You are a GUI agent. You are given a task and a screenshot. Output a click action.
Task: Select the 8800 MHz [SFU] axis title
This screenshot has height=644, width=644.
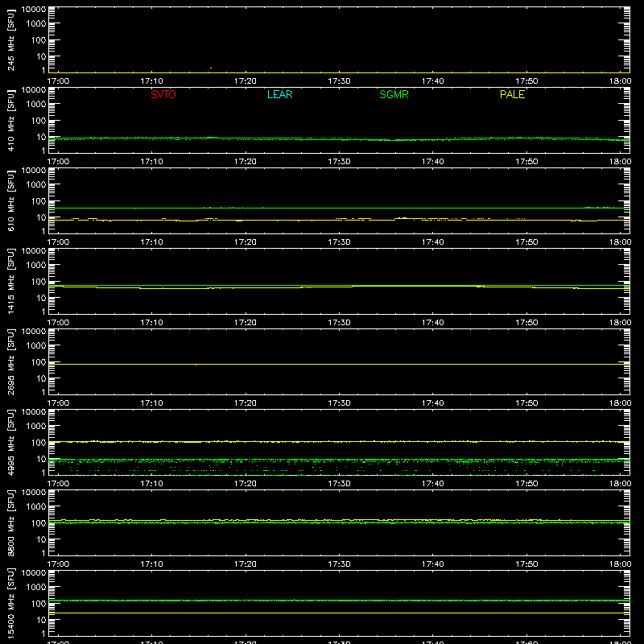(x=10, y=522)
